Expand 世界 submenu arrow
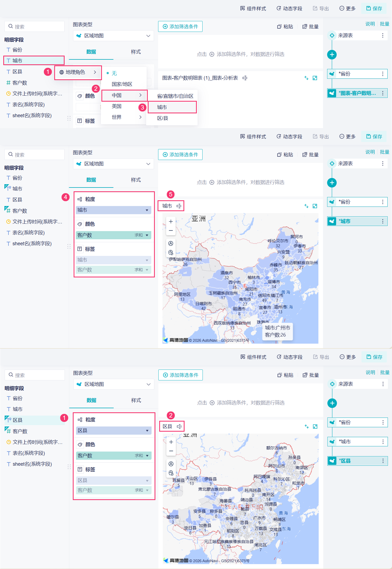Viewport: 392px width, 569px height. [140, 117]
